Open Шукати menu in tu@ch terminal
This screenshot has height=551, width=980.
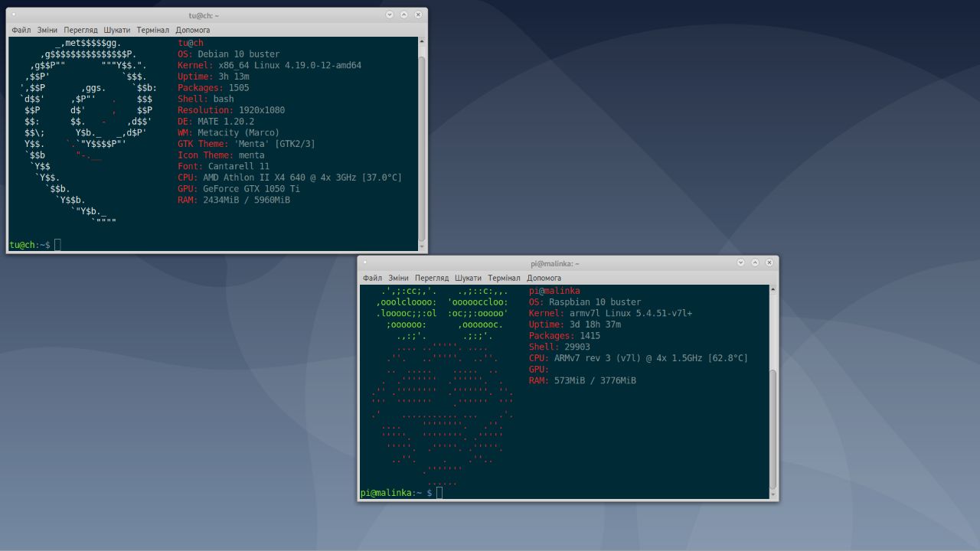(x=117, y=30)
